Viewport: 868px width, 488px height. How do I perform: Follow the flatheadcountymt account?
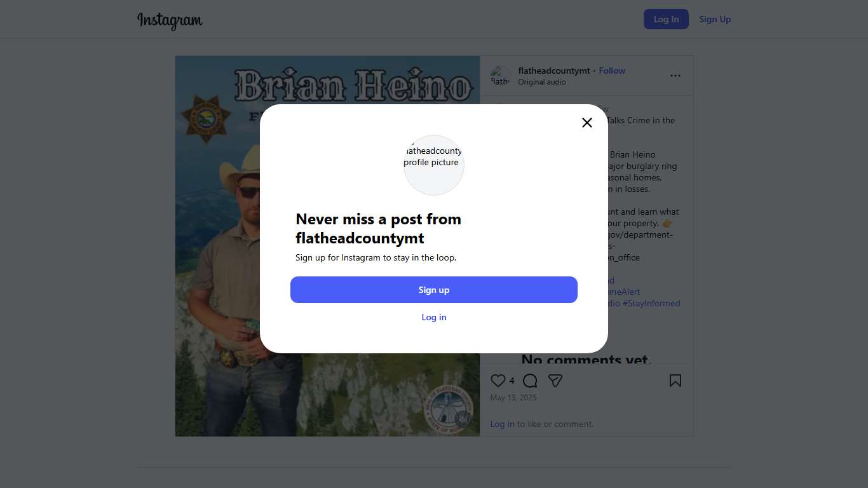[x=612, y=71]
